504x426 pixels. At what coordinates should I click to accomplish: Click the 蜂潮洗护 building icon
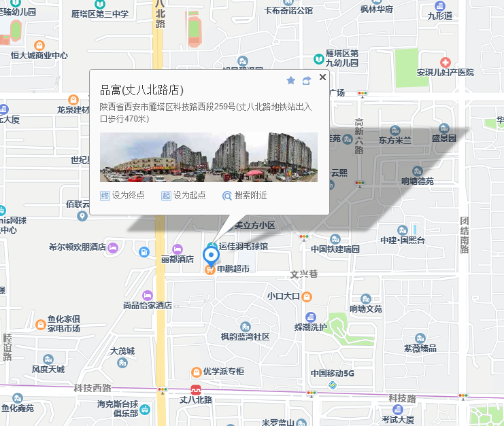point(311,317)
